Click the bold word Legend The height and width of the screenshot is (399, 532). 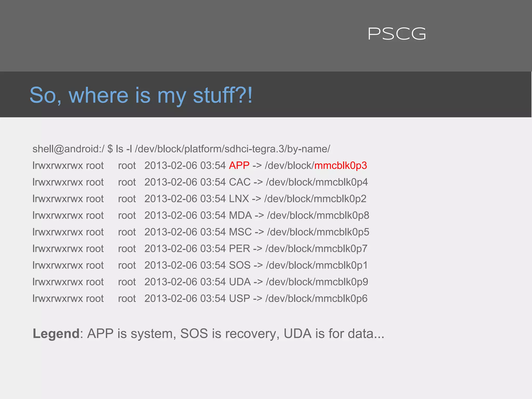tap(56, 334)
